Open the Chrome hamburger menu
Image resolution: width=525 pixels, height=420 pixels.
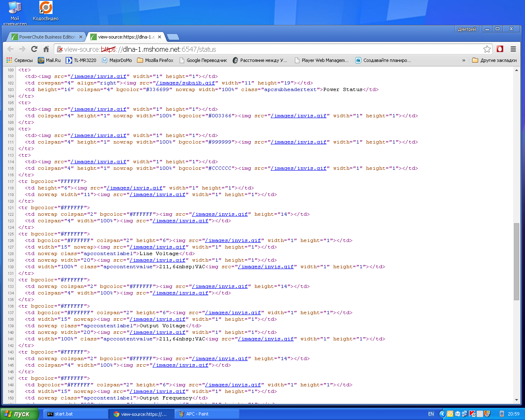point(513,49)
